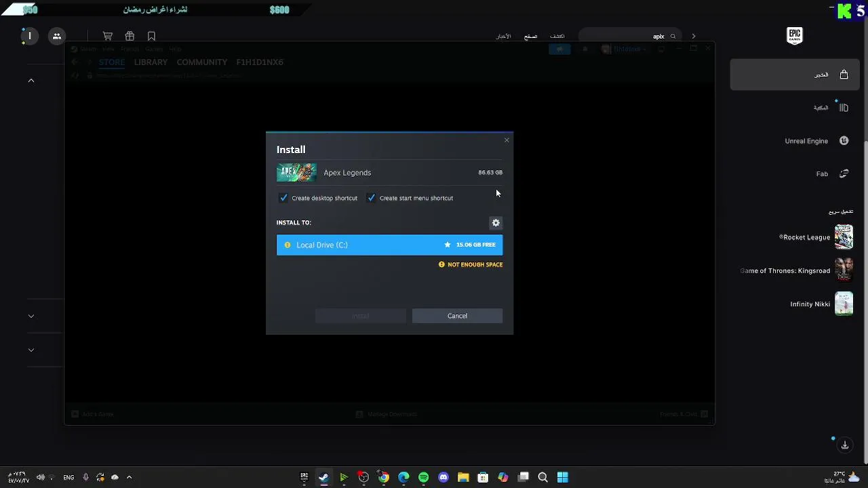Select Local Drive (C:) install location
The width and height of the screenshot is (868, 488).
[x=389, y=245]
